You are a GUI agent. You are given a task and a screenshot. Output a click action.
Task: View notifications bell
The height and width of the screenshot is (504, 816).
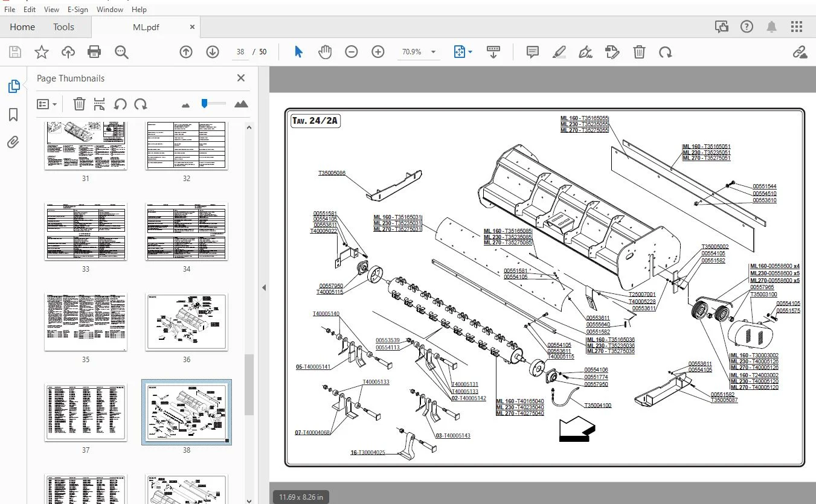point(772,27)
